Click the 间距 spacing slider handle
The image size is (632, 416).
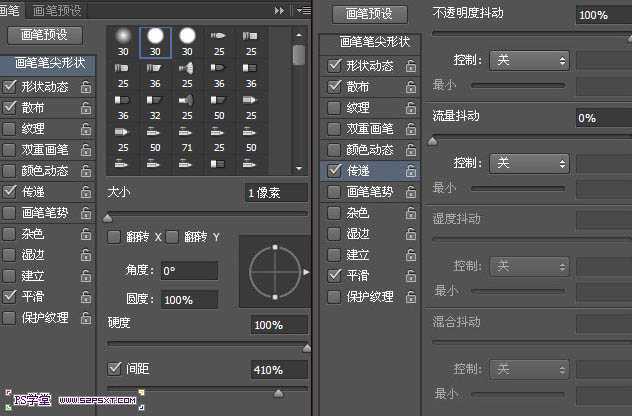point(278,393)
